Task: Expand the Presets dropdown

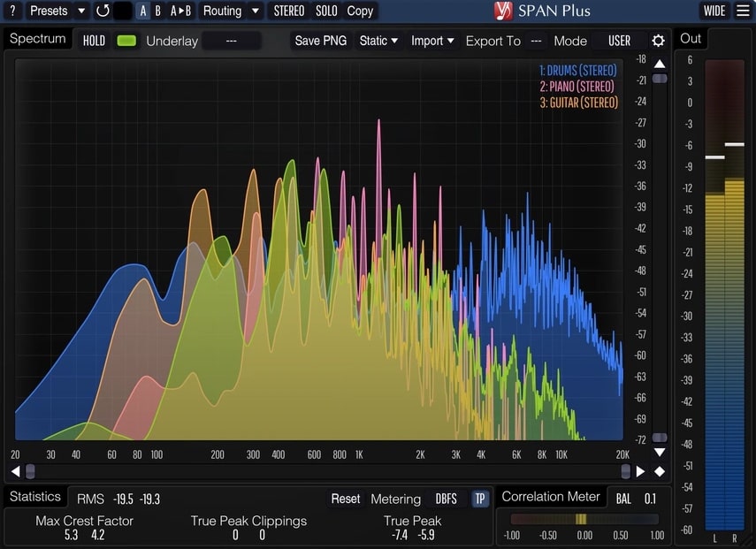Action: [57, 11]
